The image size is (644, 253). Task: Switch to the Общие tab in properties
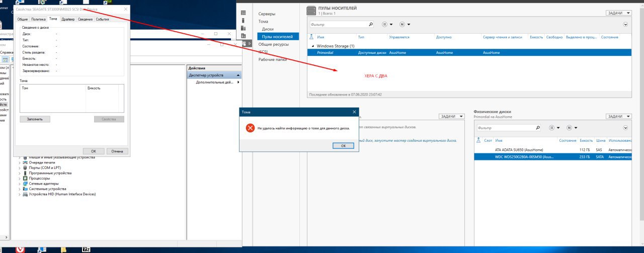pos(23,19)
